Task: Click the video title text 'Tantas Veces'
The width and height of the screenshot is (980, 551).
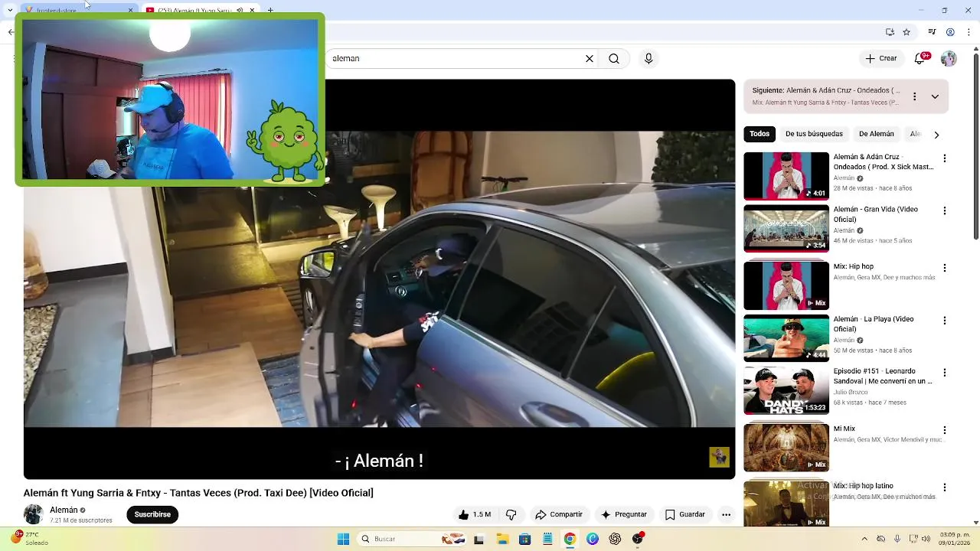Action: tap(201, 493)
